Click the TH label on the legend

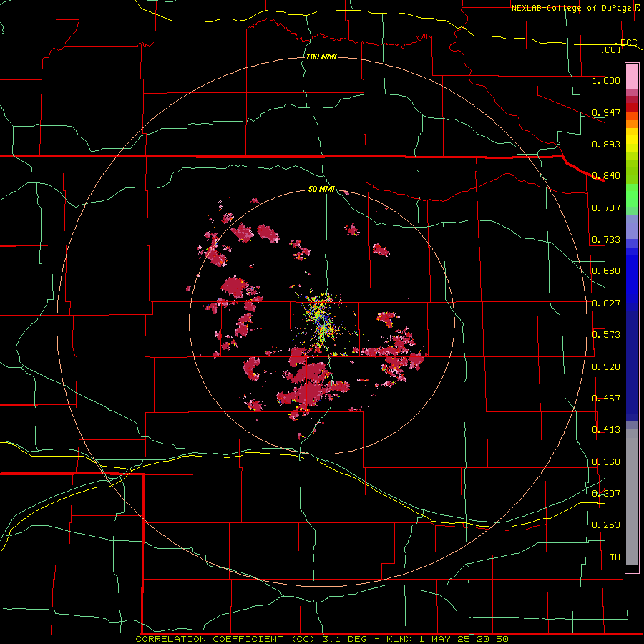point(615,557)
